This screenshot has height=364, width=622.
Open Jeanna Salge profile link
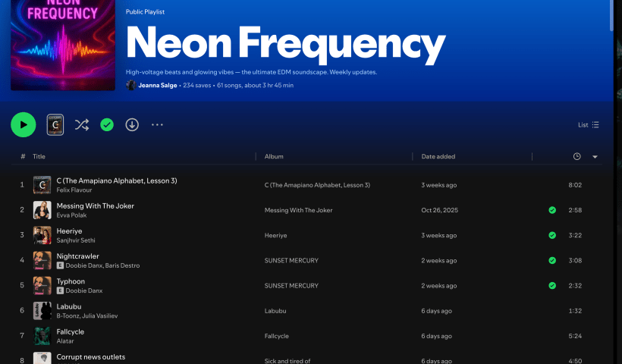click(x=158, y=86)
